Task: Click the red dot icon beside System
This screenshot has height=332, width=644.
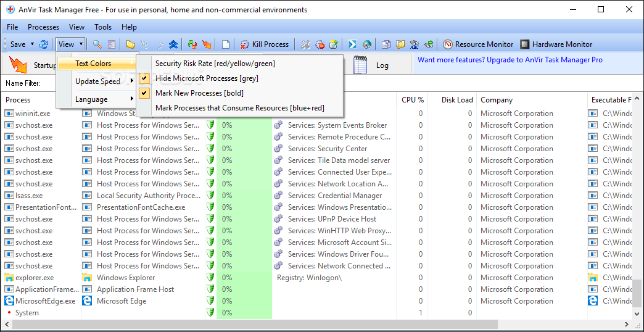Action: point(9,313)
